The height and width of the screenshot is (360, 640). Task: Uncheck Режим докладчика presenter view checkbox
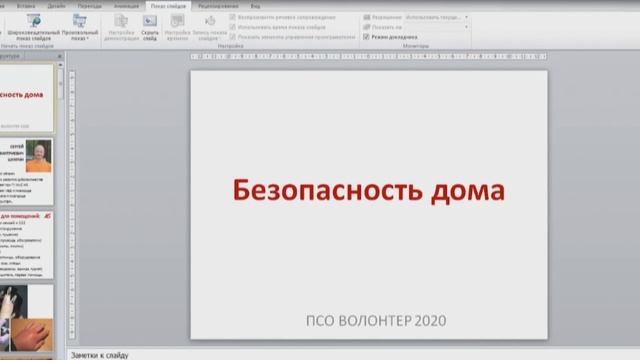tap(366, 37)
